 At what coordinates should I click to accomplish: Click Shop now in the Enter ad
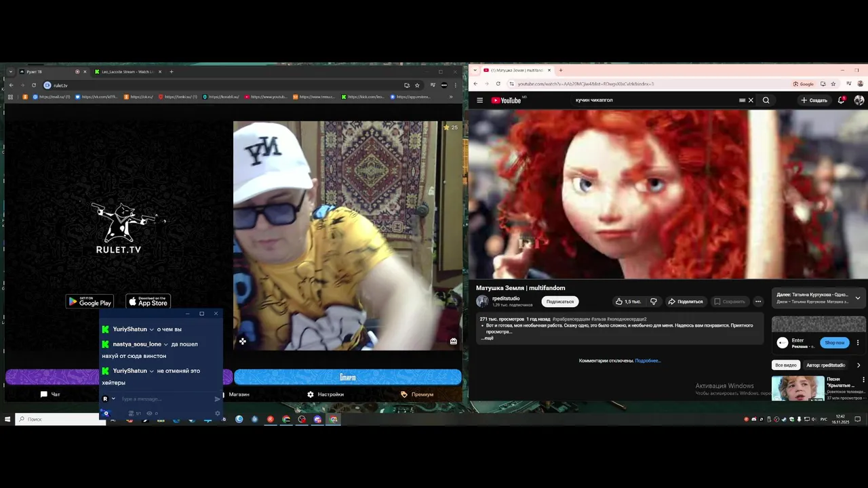(x=835, y=342)
